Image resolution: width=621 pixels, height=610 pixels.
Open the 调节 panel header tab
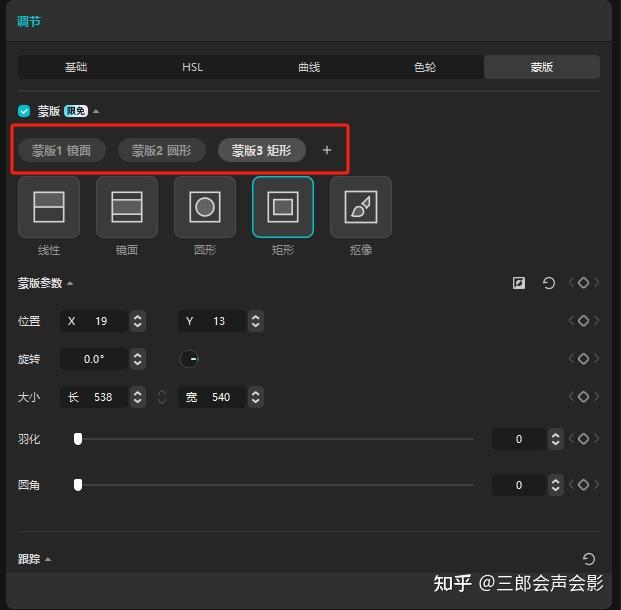(x=29, y=21)
